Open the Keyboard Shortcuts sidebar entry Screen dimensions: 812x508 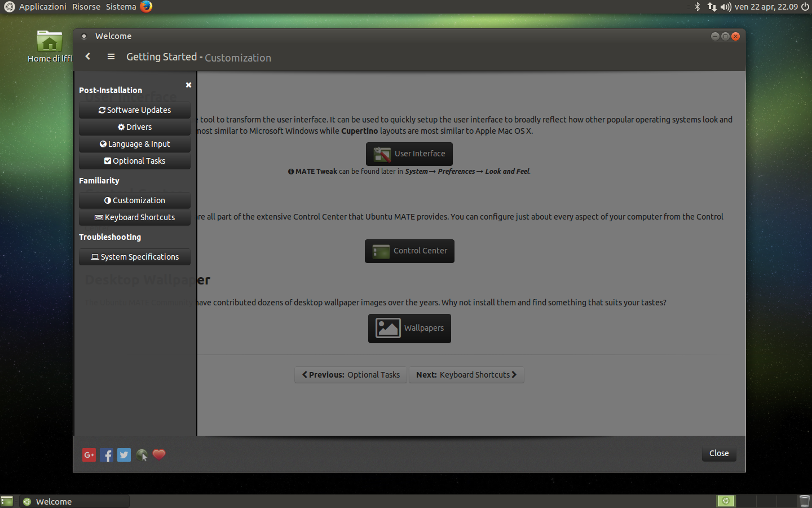pos(135,217)
